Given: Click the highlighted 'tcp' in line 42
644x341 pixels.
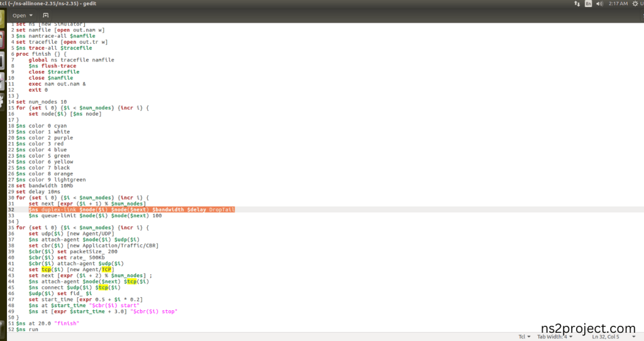Looking at the screenshot, I should click(x=46, y=269).
